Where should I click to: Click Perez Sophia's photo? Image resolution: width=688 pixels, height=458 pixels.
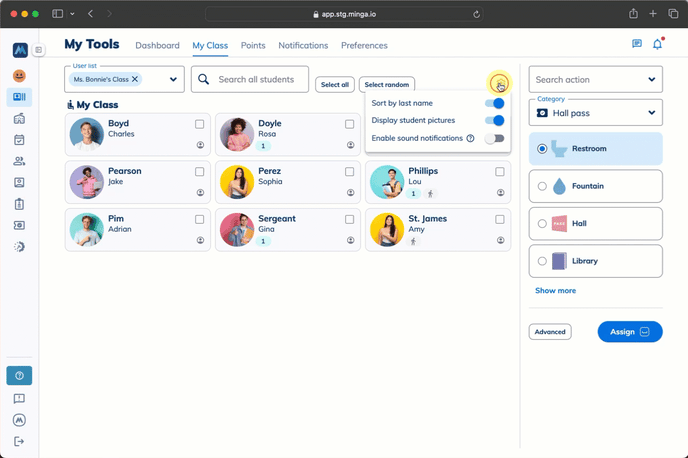click(x=237, y=182)
